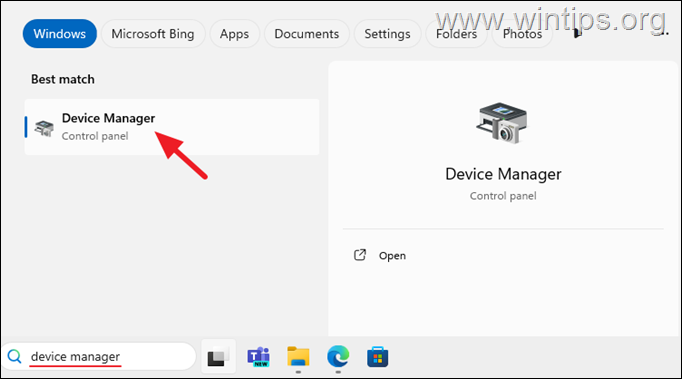Focus the 'device manager' search box
682x379 pixels.
coord(99,356)
